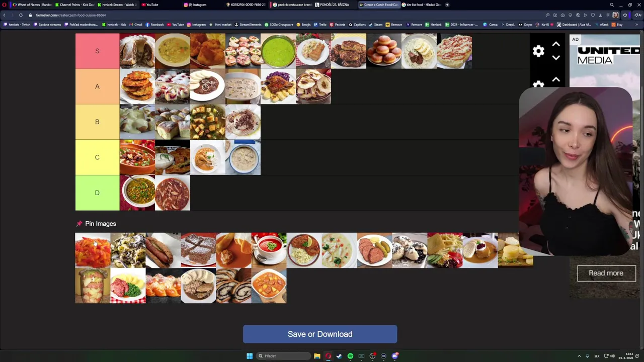Viewport: 644px width, 362px height.
Task: Select the hot dog image in pool
Action: point(163,250)
